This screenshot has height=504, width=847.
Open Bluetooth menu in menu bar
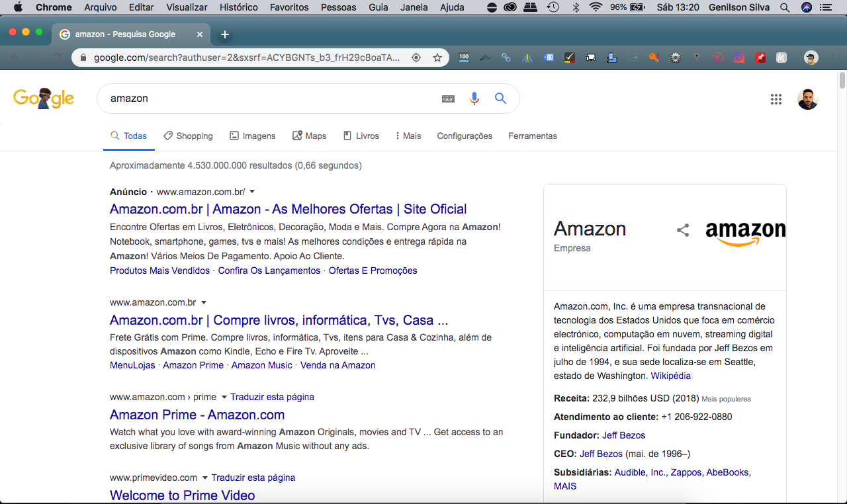coord(576,7)
